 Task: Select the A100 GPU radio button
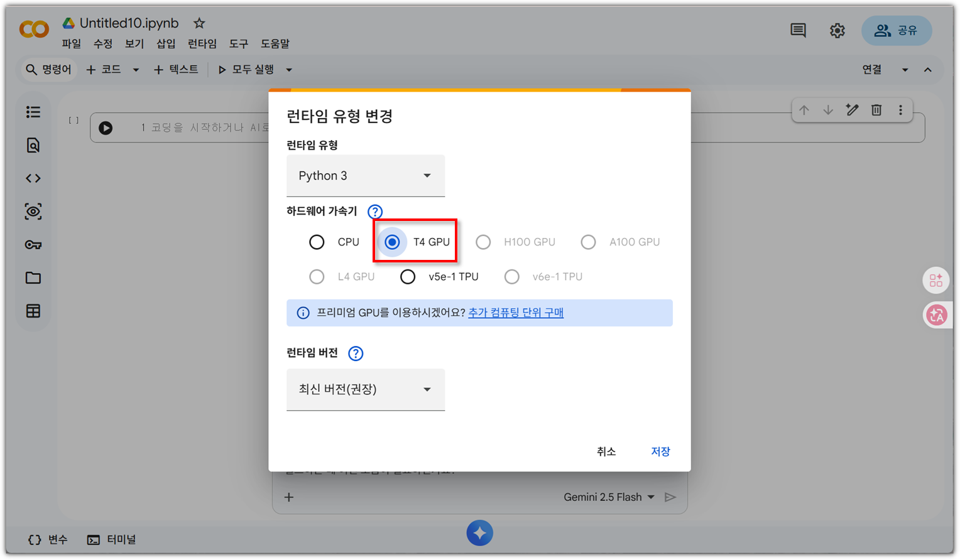coord(588,242)
